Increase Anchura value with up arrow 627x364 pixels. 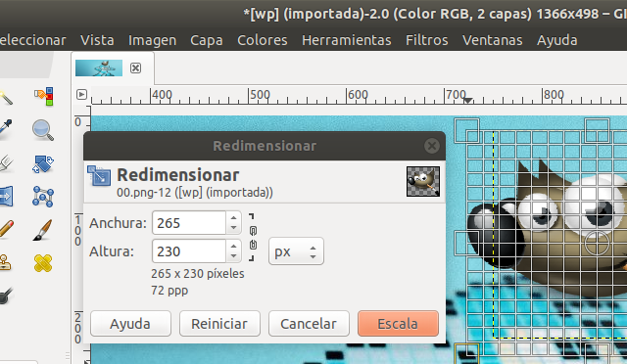[x=233, y=217]
